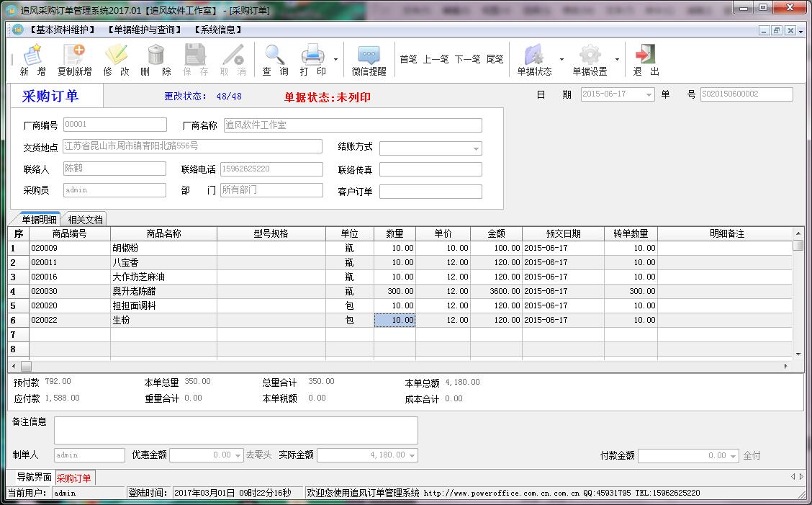This screenshot has height=505, width=812.
Task: Open the 打印 dropdown arrow
Action: tap(335, 60)
